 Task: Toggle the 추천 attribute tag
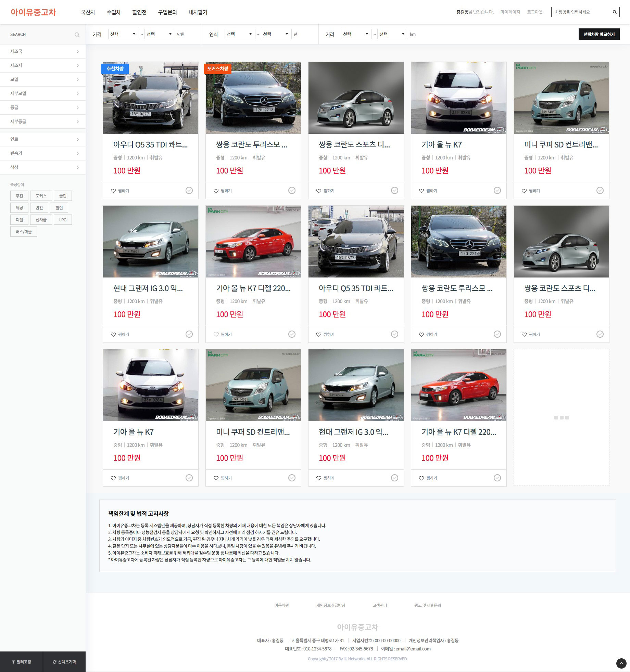19,196
